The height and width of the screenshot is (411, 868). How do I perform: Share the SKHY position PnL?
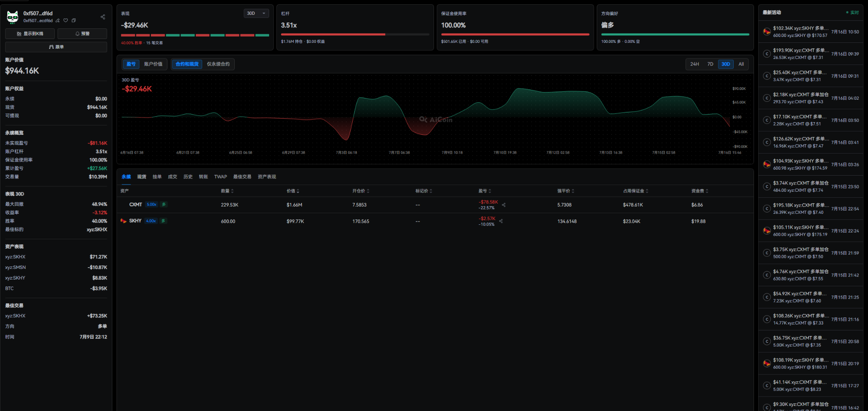click(x=501, y=221)
